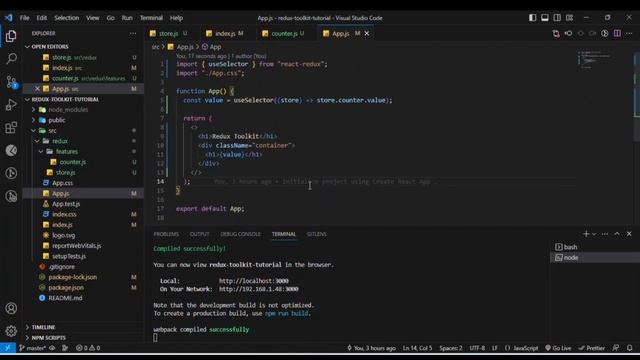Open App.test.js in the file tree
The height and width of the screenshot is (360, 640).
click(x=66, y=204)
